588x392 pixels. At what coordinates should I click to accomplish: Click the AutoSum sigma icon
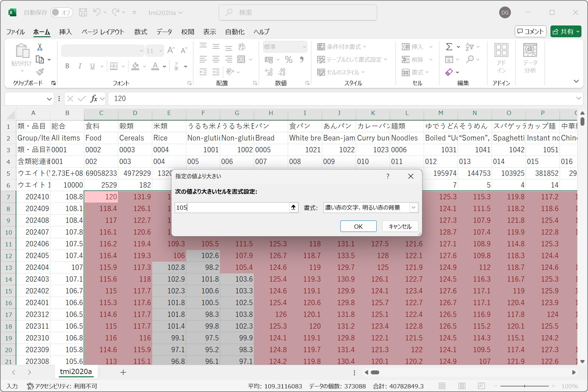click(449, 47)
